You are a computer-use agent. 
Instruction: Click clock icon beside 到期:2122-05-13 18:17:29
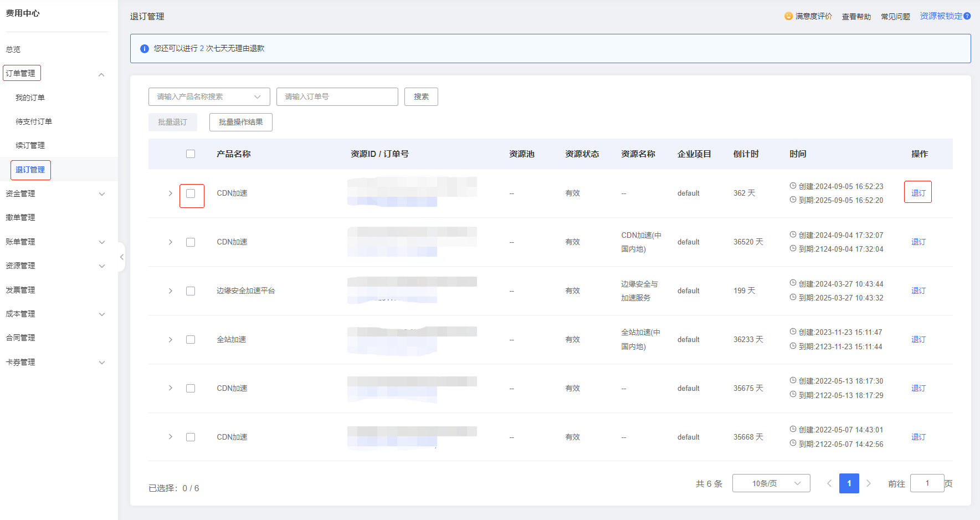point(793,395)
